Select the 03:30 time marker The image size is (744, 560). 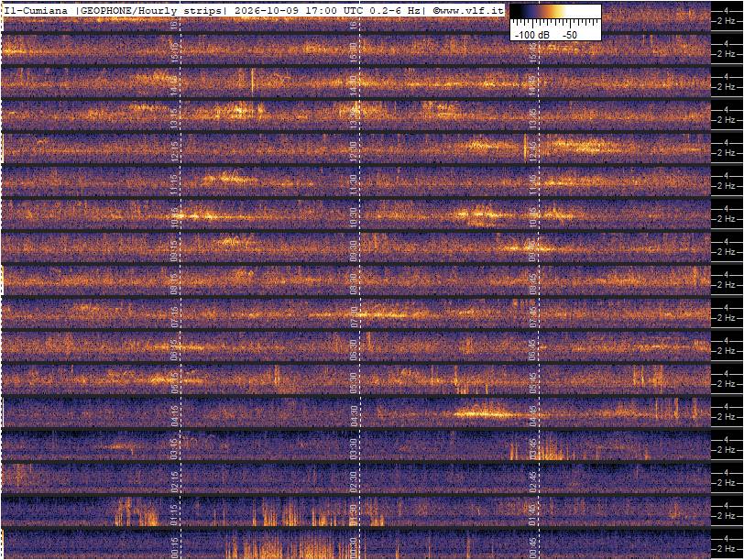pos(353,449)
